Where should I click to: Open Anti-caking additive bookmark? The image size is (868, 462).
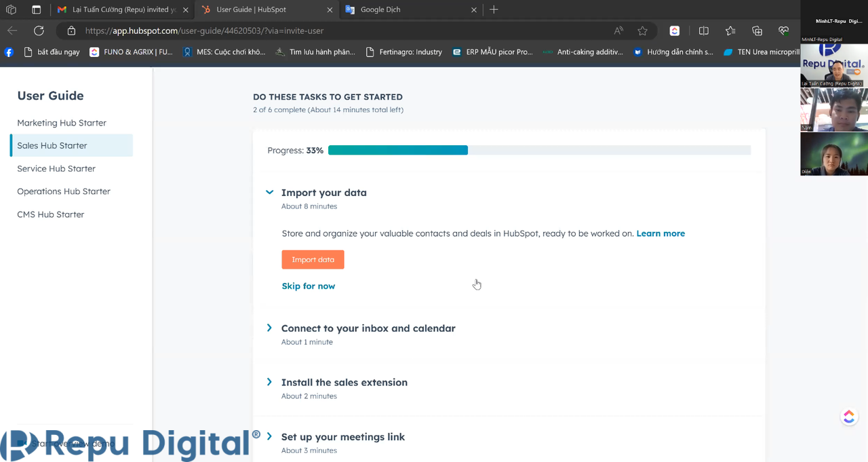pos(583,52)
